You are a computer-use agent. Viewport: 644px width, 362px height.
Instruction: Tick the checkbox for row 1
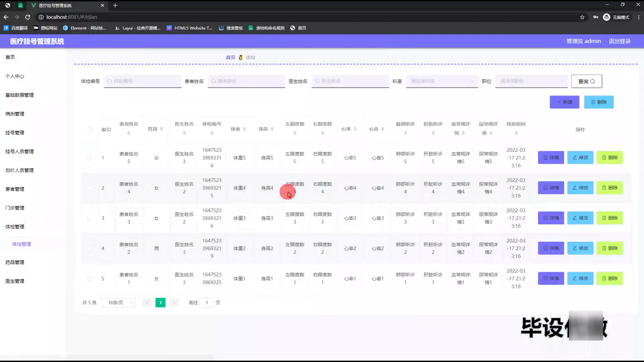pyautogui.click(x=89, y=158)
